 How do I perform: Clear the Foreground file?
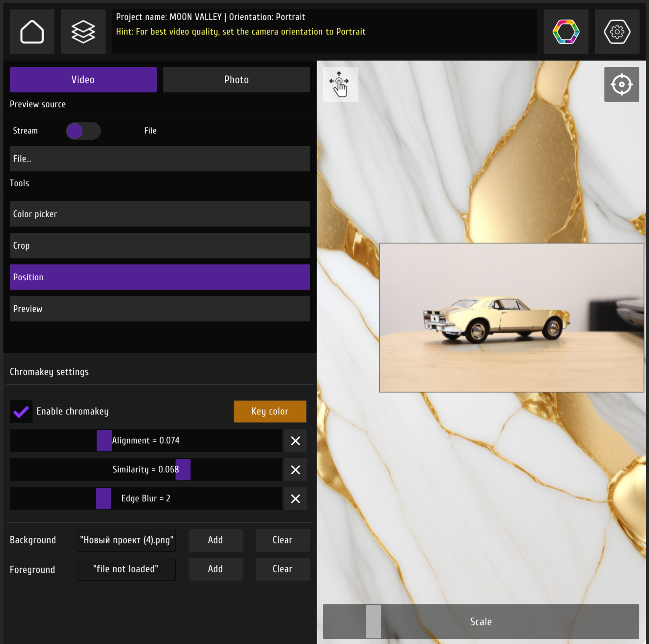(x=282, y=569)
